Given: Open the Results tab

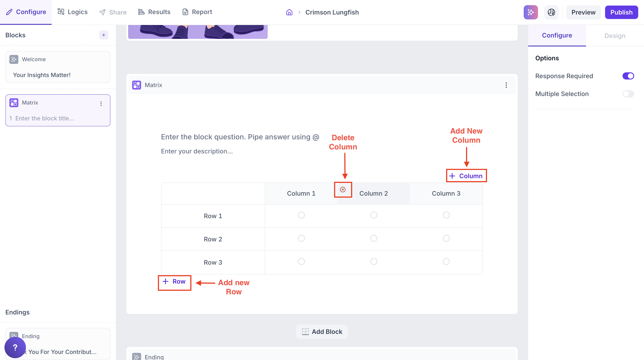Looking at the screenshot, I should [x=154, y=12].
